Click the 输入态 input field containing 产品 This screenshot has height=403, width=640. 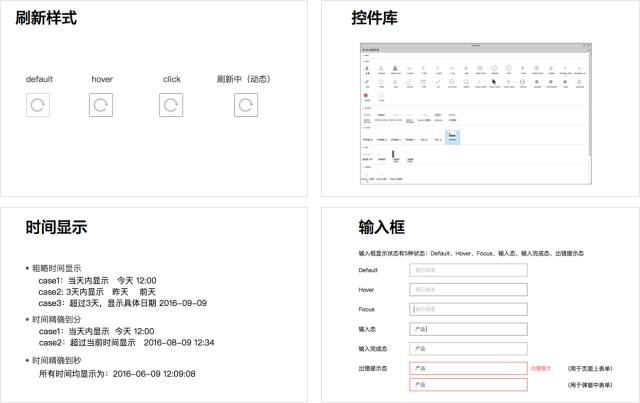click(x=467, y=328)
